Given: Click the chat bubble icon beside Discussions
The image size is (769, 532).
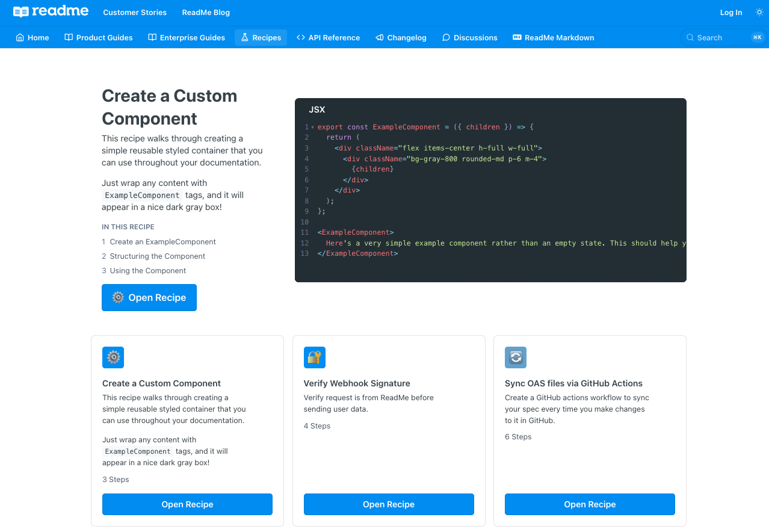Looking at the screenshot, I should coord(446,37).
